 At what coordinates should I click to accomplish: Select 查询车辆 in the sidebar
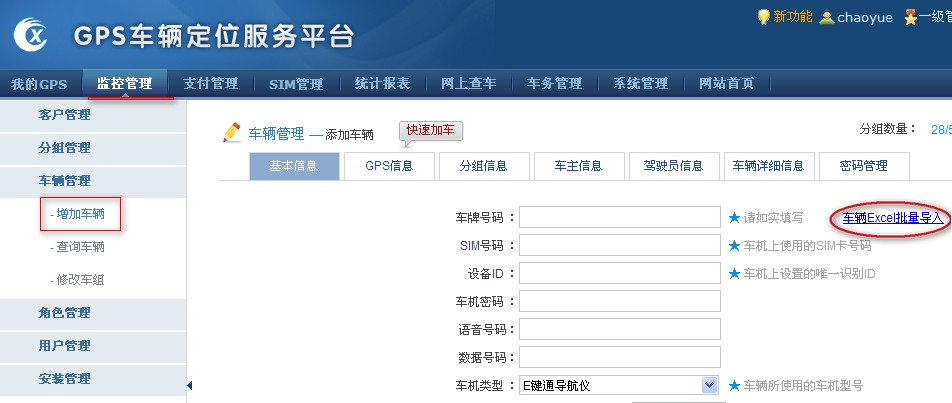80,247
